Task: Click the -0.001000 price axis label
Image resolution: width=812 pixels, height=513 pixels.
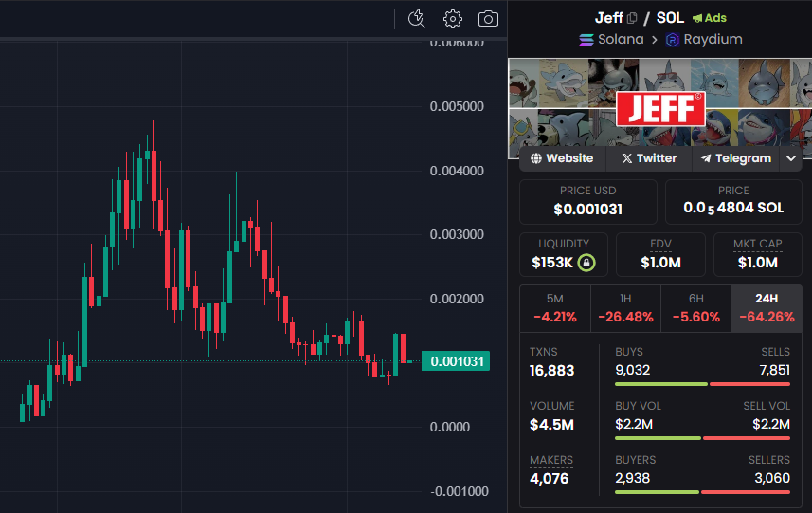Action: point(460,491)
